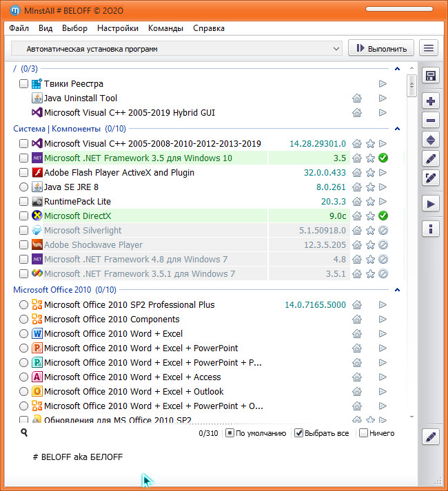This screenshot has width=448, height=491.
Task: Check the Твики Реестра checkbox
Action: tap(23, 83)
